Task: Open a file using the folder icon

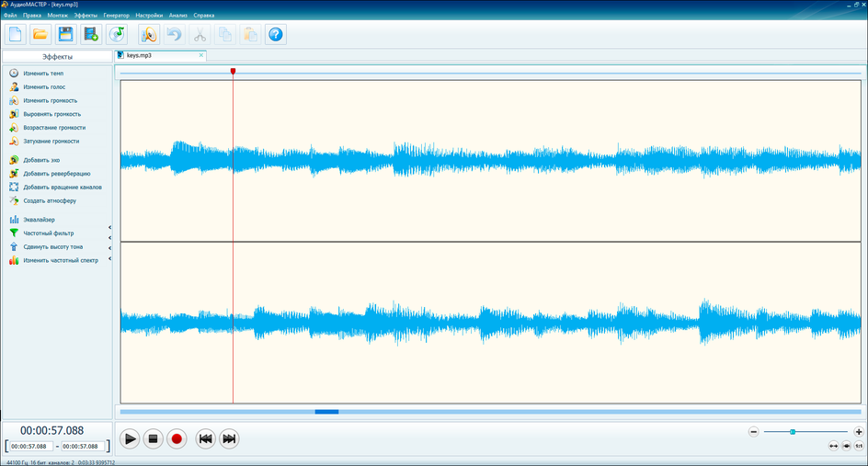Action: click(40, 35)
